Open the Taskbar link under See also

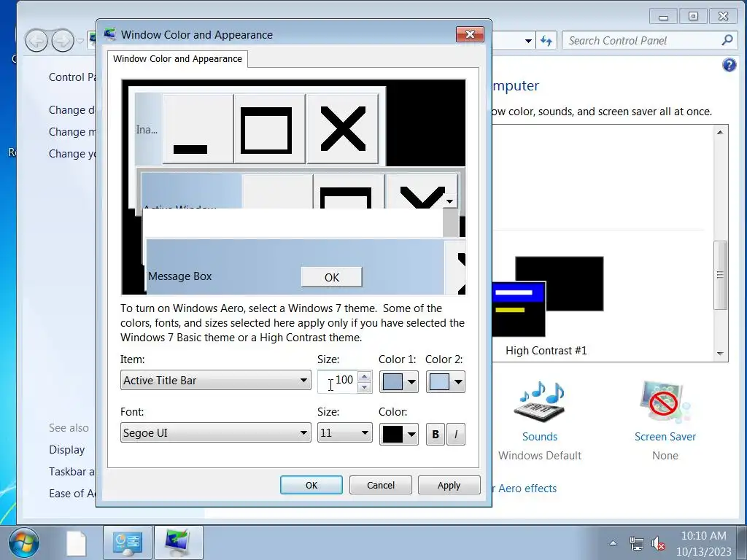71,472
